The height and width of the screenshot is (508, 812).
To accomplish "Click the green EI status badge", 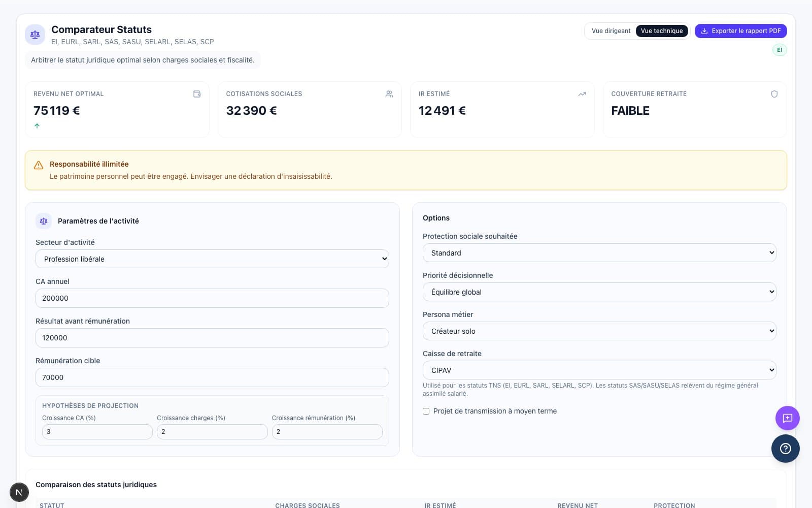I will click(x=779, y=50).
